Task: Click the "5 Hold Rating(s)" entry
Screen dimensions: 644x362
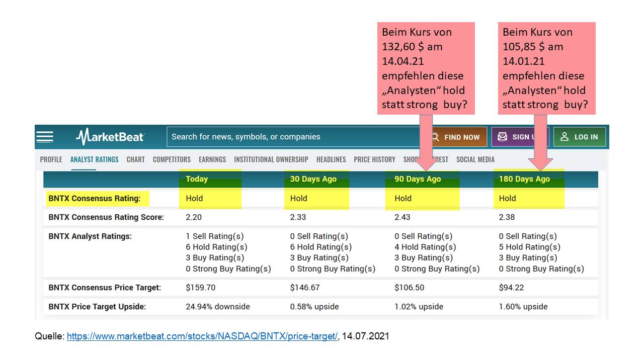Action: 530,247
